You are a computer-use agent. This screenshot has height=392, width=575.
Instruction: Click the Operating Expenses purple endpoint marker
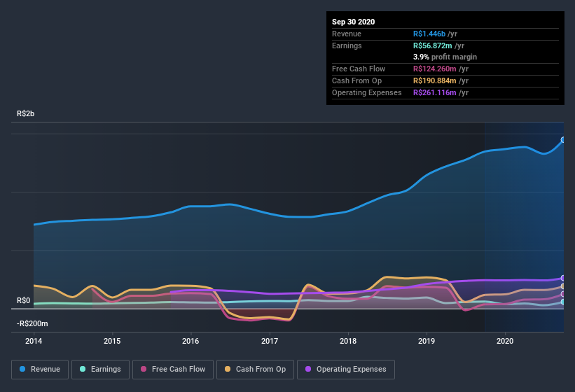tap(563, 278)
